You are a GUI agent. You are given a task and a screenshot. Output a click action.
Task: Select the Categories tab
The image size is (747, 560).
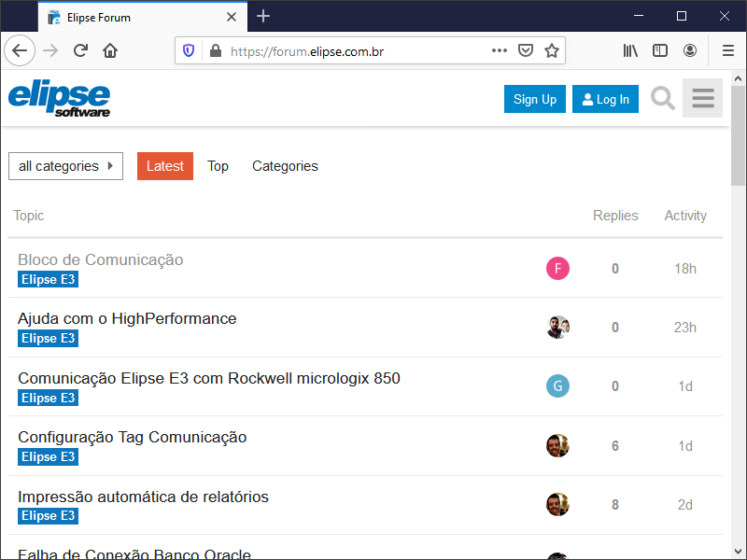click(x=285, y=166)
